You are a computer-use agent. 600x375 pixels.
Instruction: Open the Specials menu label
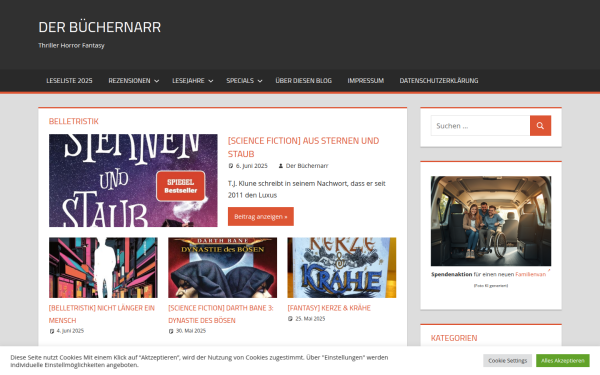coord(240,81)
